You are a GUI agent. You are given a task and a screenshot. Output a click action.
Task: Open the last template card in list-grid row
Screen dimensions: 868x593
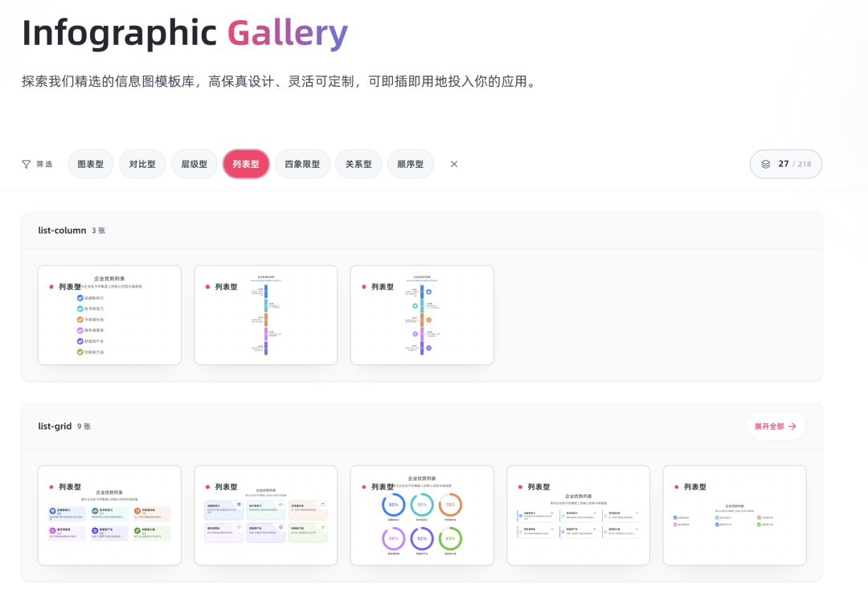pos(734,514)
